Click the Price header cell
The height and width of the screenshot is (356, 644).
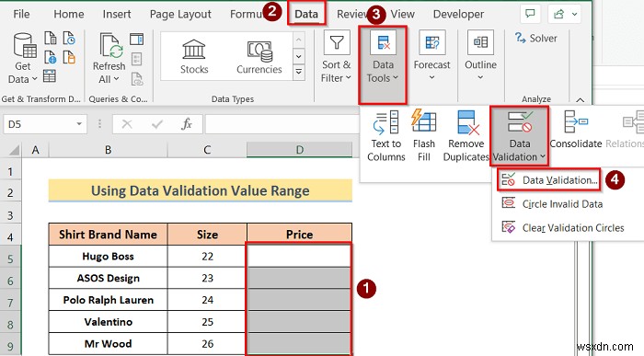[299, 235]
